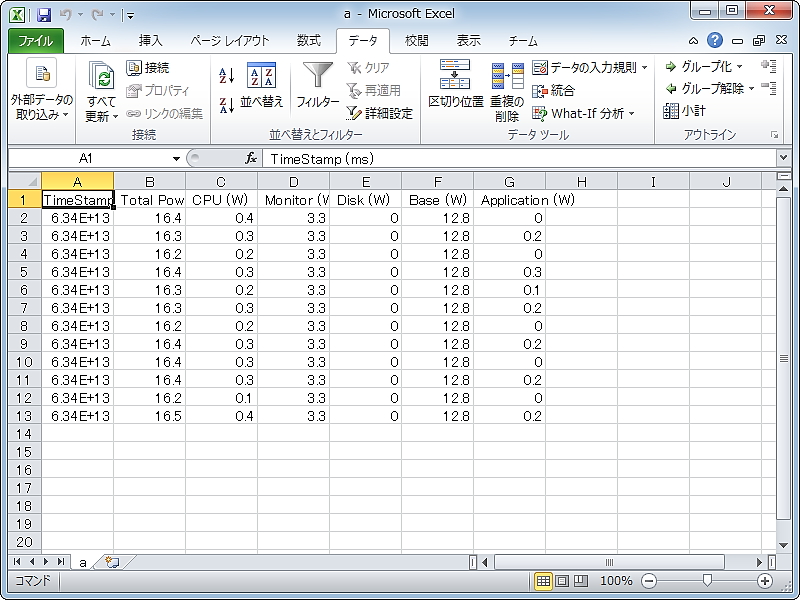Click the Subtotal (小計) command
The image size is (800, 600).
(x=684, y=111)
